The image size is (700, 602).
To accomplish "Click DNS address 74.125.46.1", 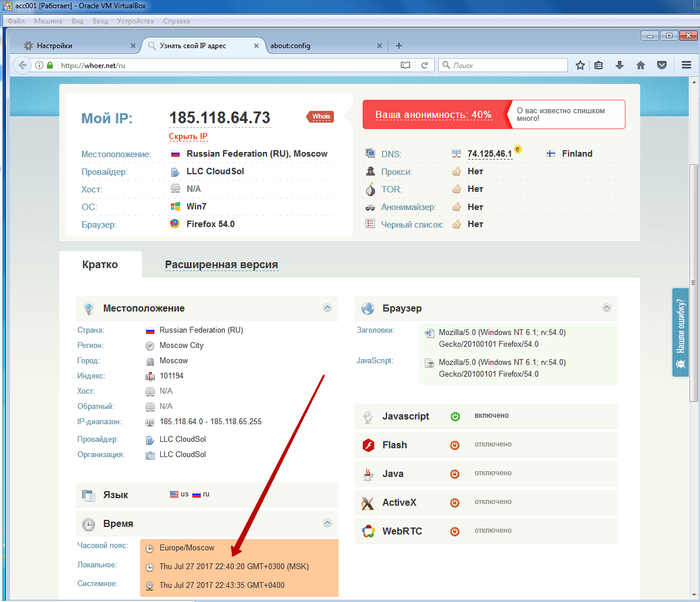I will click(490, 154).
